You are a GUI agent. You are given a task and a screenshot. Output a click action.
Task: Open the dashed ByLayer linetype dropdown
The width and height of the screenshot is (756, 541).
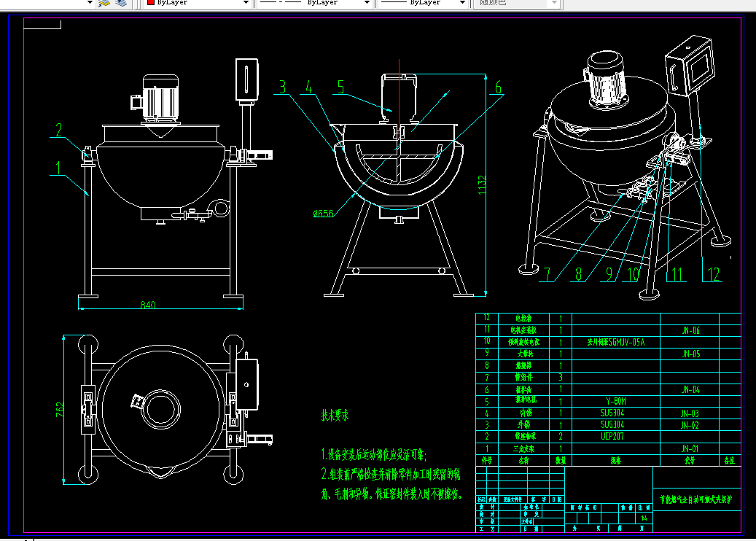pyautogui.click(x=367, y=2)
